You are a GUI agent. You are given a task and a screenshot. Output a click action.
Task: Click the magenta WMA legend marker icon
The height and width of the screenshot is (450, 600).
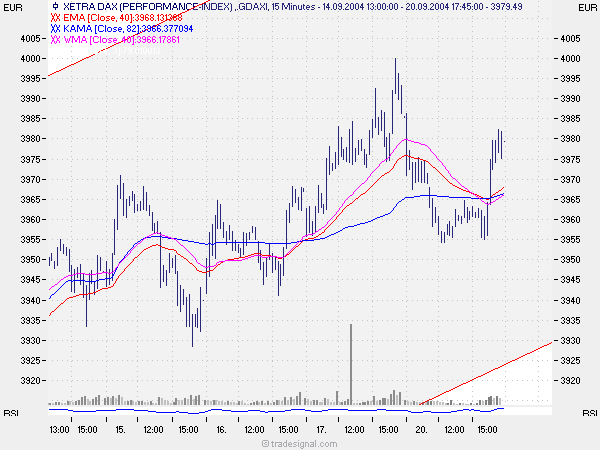point(55,40)
